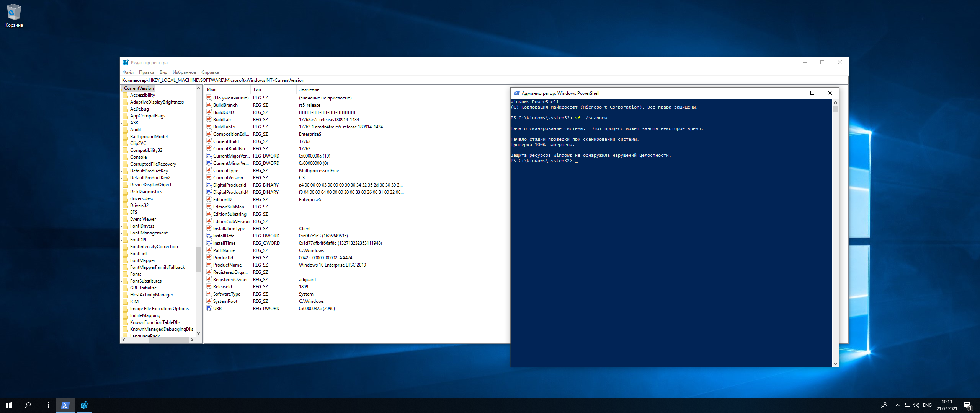Open the Избранное menu
The height and width of the screenshot is (413, 980).
pos(184,72)
